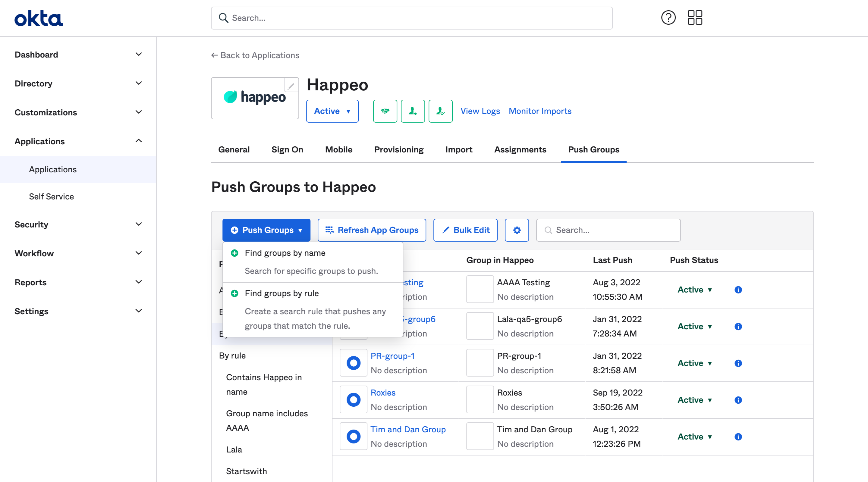The width and height of the screenshot is (868, 482).
Task: Open Monitor Imports link
Action: [x=540, y=111]
